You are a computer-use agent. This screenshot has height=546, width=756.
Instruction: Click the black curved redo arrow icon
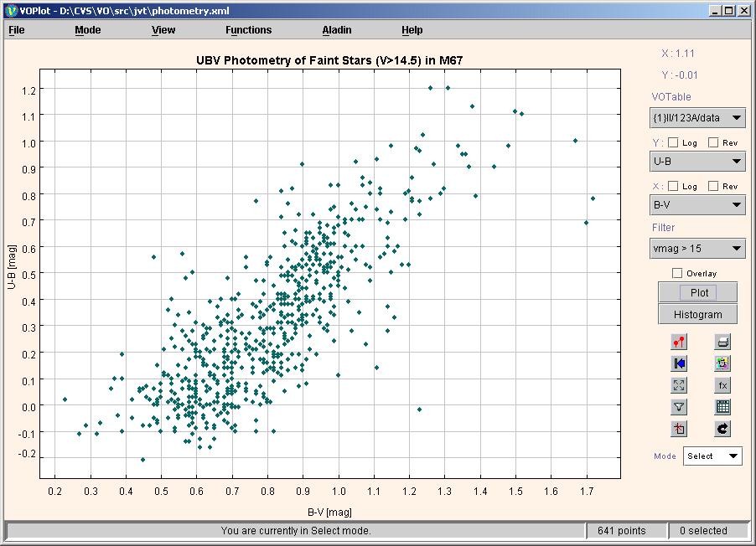point(722,429)
